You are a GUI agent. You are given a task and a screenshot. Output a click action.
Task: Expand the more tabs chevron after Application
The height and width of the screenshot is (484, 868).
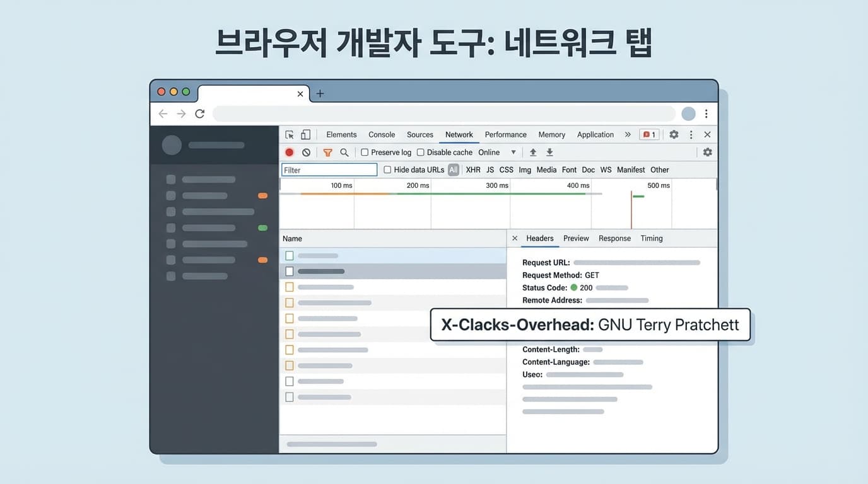point(628,135)
